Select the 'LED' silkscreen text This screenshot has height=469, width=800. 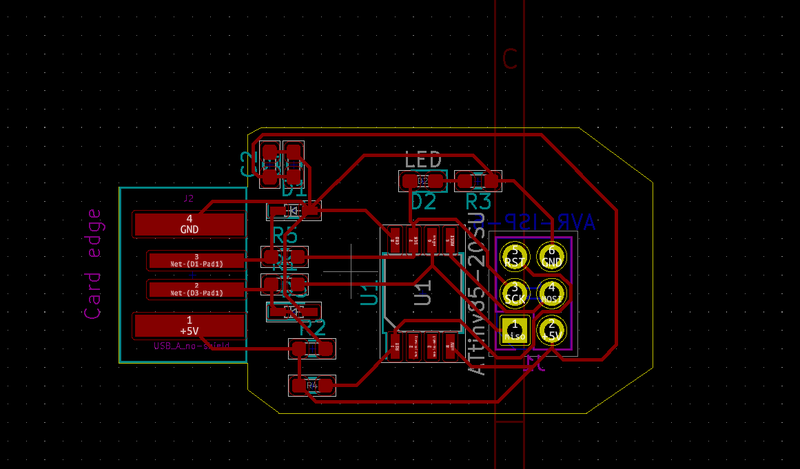click(423, 160)
